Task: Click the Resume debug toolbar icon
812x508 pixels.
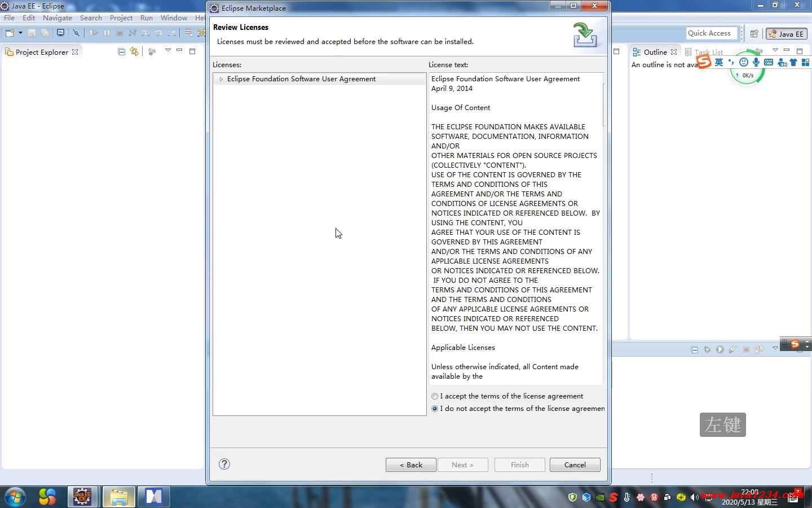Action: (x=94, y=33)
